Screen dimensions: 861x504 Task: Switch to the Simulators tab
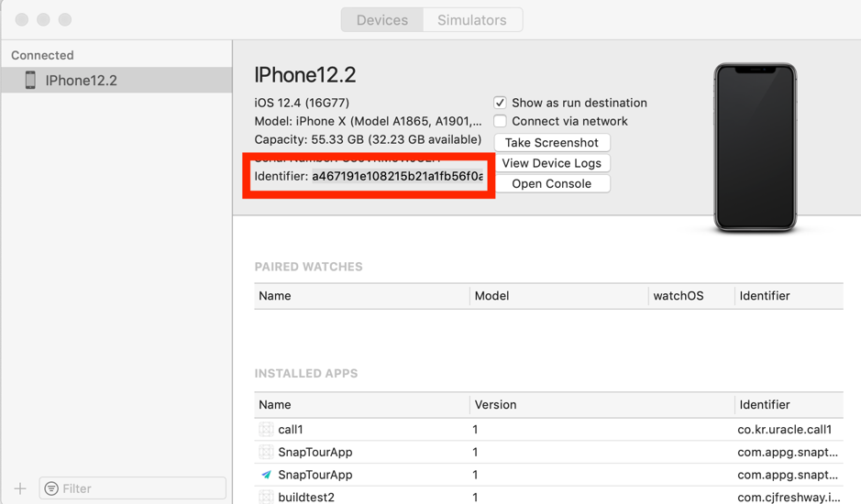point(472,20)
